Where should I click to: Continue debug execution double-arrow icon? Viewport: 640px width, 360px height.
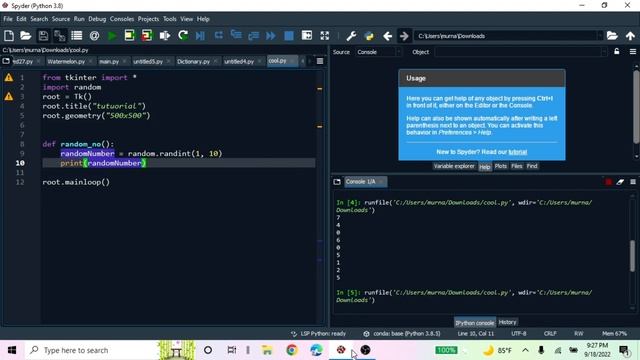click(271, 36)
